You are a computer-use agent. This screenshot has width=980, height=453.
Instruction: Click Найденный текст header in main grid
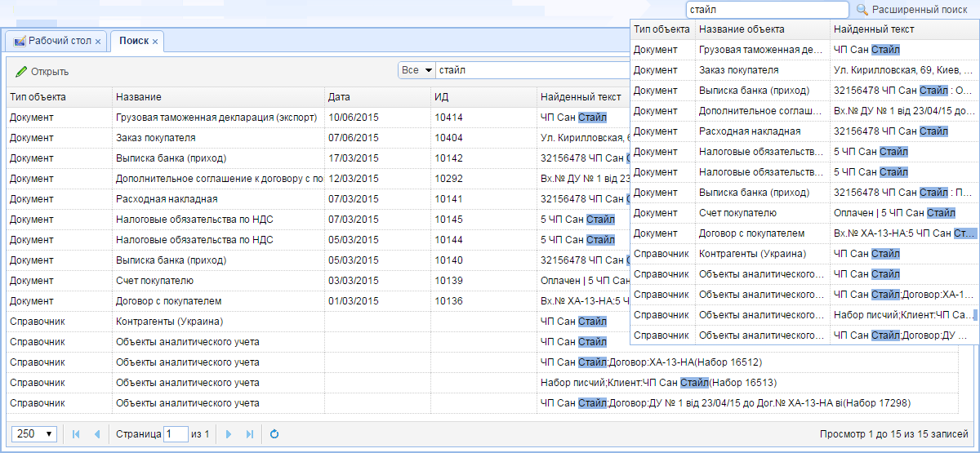coord(581,97)
